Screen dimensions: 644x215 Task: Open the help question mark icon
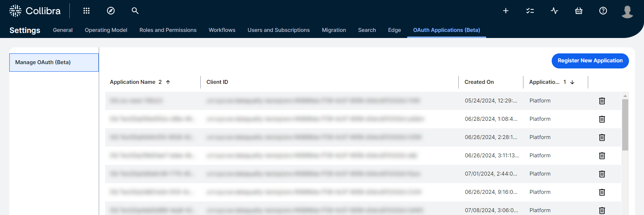tap(603, 11)
